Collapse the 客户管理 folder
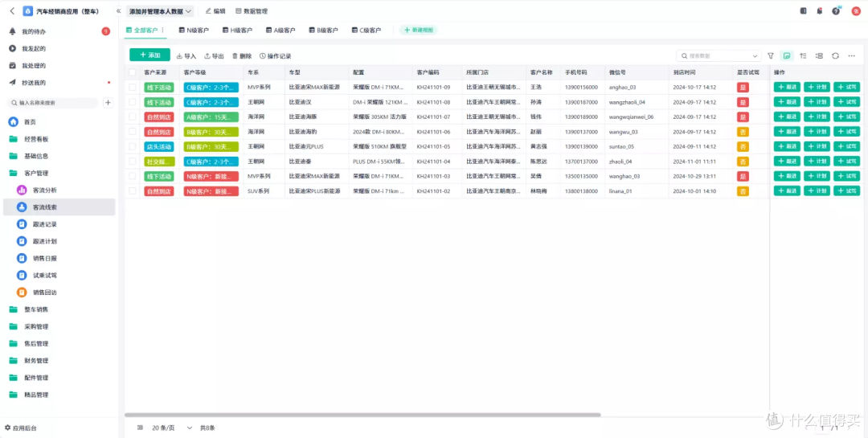Screen dimensions: 868x438 pyautogui.click(x=36, y=174)
